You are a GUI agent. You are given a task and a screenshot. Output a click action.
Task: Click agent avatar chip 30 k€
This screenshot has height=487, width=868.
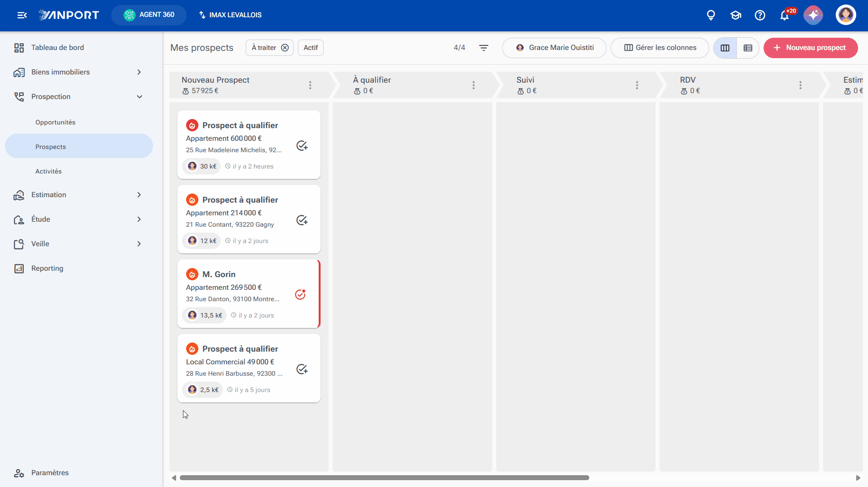[202, 166]
